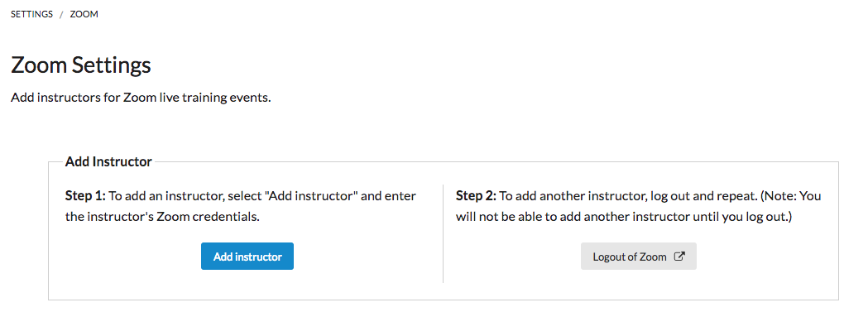Click the Logout of Zoom button
This screenshot has width=868, height=312.
(x=638, y=256)
